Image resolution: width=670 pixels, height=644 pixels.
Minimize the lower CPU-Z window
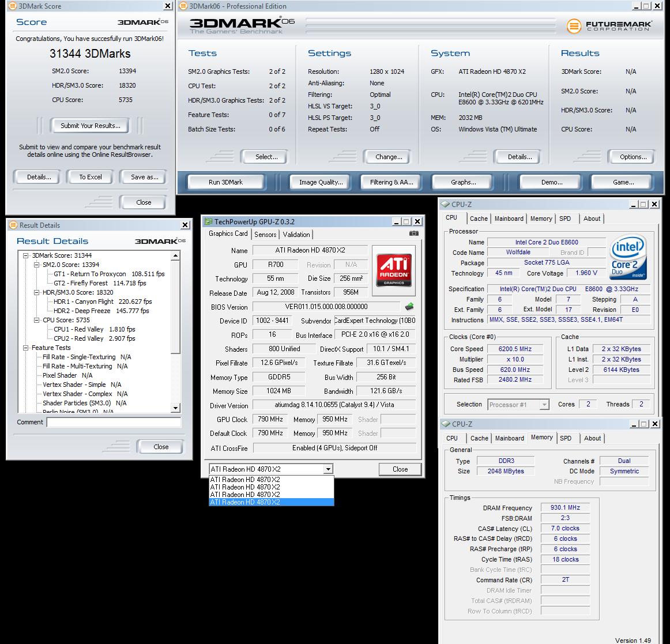[x=634, y=424]
